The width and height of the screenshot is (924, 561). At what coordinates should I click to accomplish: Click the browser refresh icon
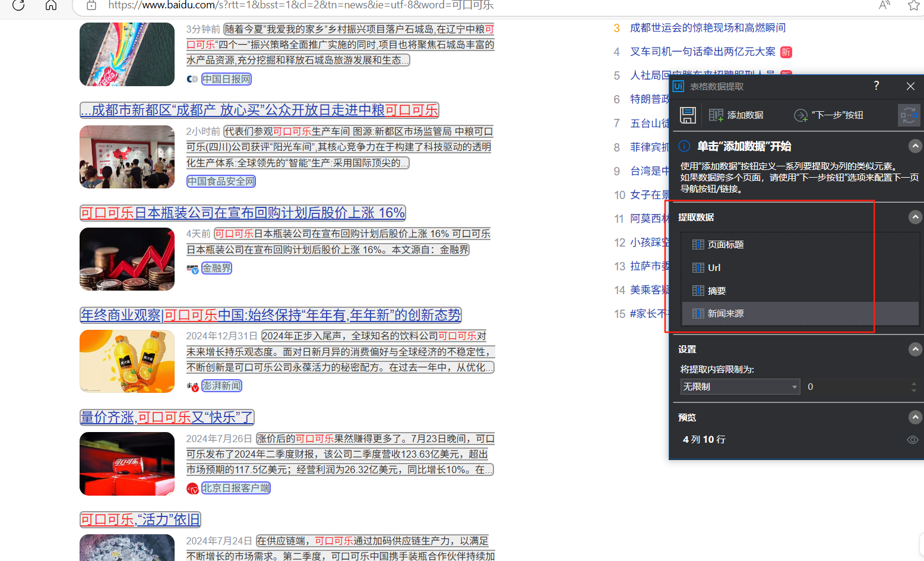click(x=18, y=5)
